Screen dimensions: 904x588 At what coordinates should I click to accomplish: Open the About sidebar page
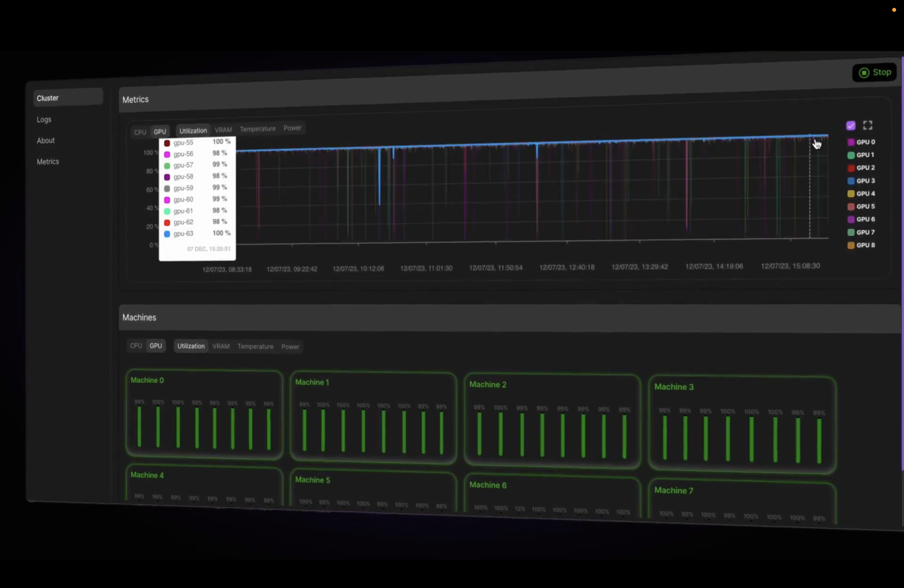click(46, 141)
